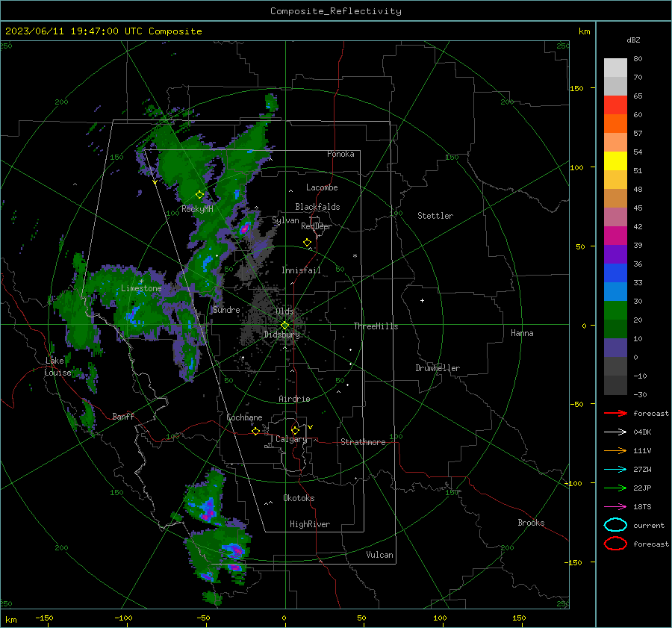The image size is (672, 628).
Task: Click the magenta 39 dBZ color swatch
Action: [x=615, y=236]
